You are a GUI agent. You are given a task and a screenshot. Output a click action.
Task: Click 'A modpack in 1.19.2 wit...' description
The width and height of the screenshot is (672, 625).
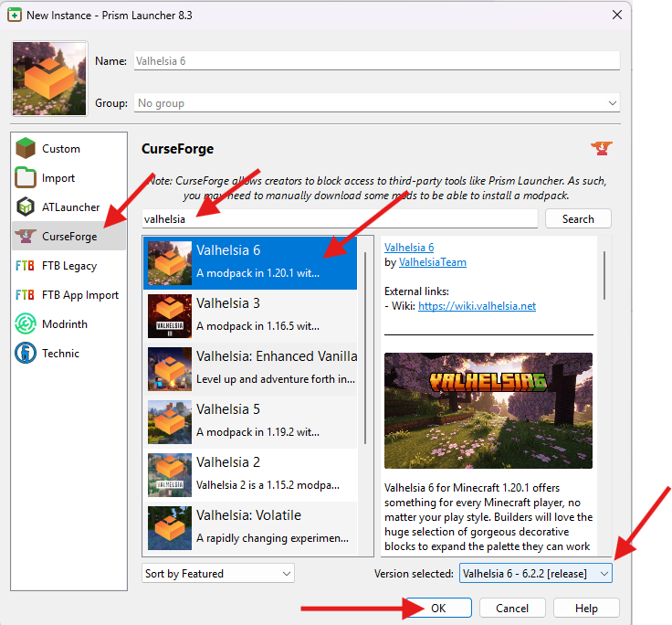pyautogui.click(x=257, y=432)
